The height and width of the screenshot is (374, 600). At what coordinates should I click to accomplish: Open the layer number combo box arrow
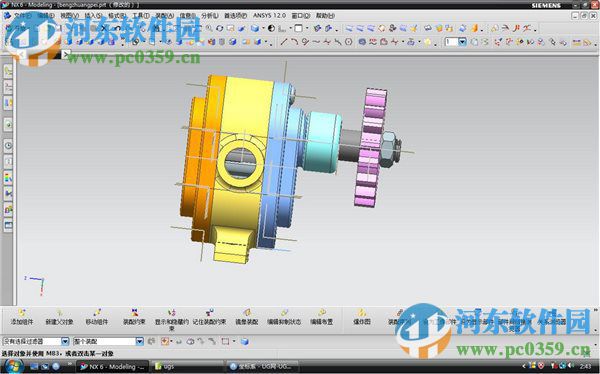tap(462, 42)
